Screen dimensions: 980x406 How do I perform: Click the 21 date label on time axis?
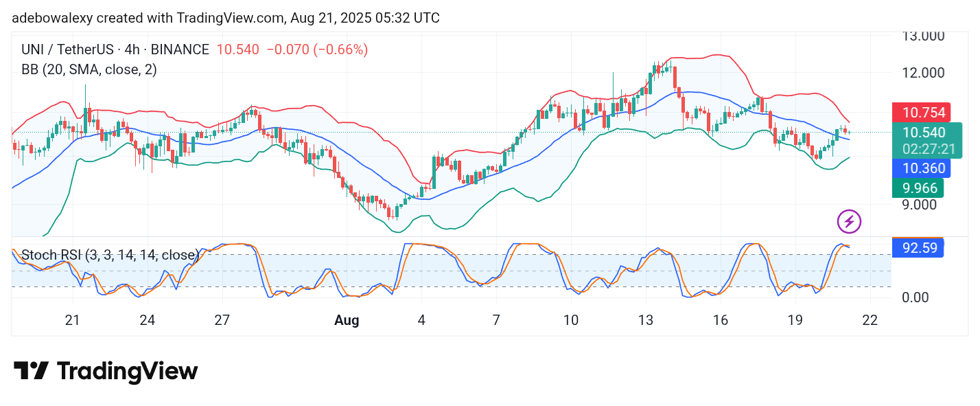73,319
